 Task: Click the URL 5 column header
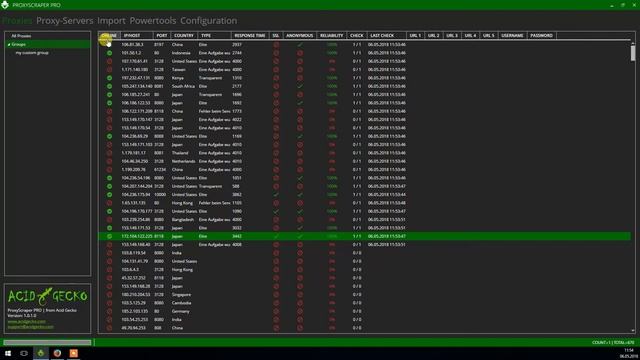(x=489, y=36)
